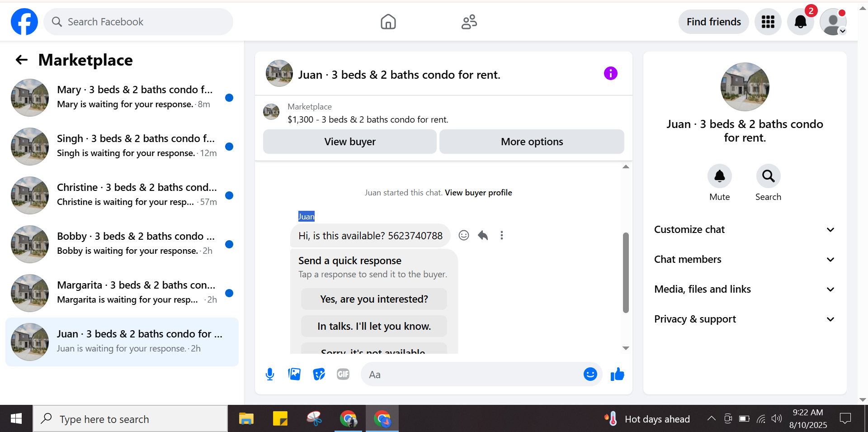Viewport: 868px width, 432px height.
Task: Open File Explorer from the taskbar
Action: [246, 419]
